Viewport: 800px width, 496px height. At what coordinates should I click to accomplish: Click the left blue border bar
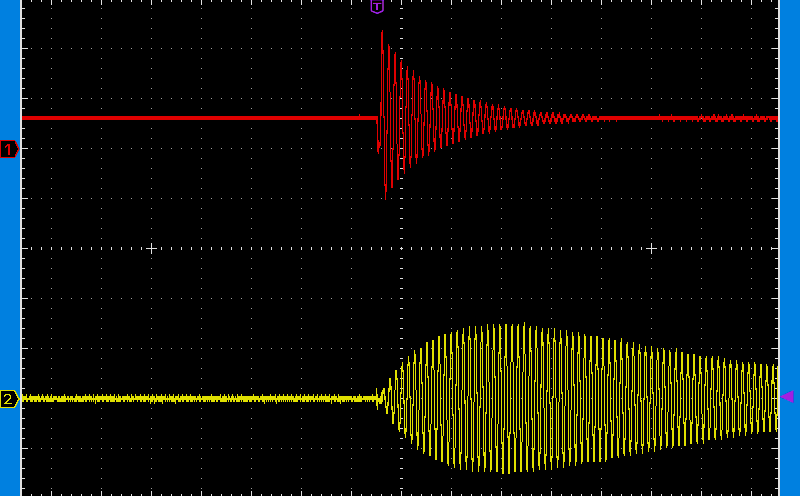[x=10, y=300]
